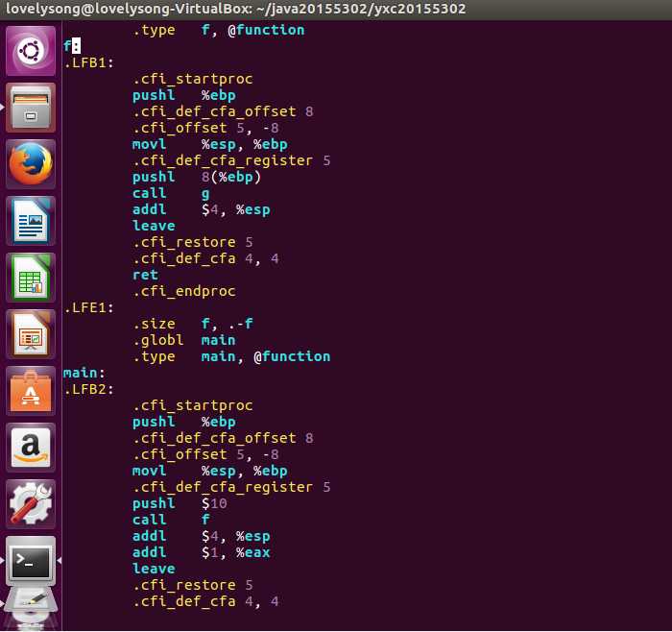Open System Settings gear and wrench icon

31,504
